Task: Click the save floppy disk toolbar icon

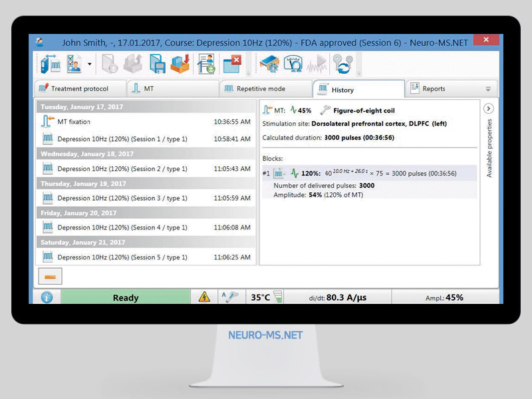Action: point(157,65)
